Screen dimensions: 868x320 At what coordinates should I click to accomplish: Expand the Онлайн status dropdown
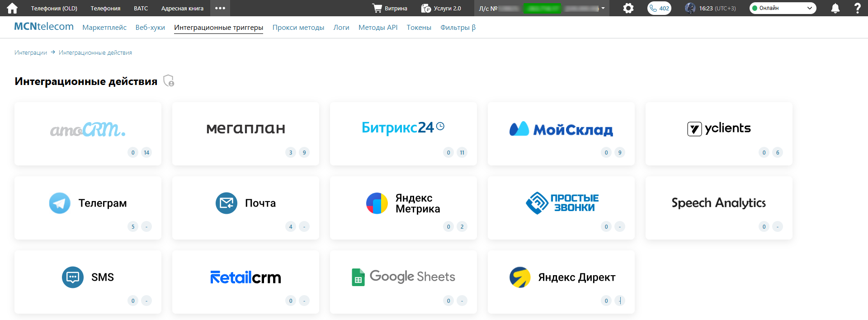[783, 8]
